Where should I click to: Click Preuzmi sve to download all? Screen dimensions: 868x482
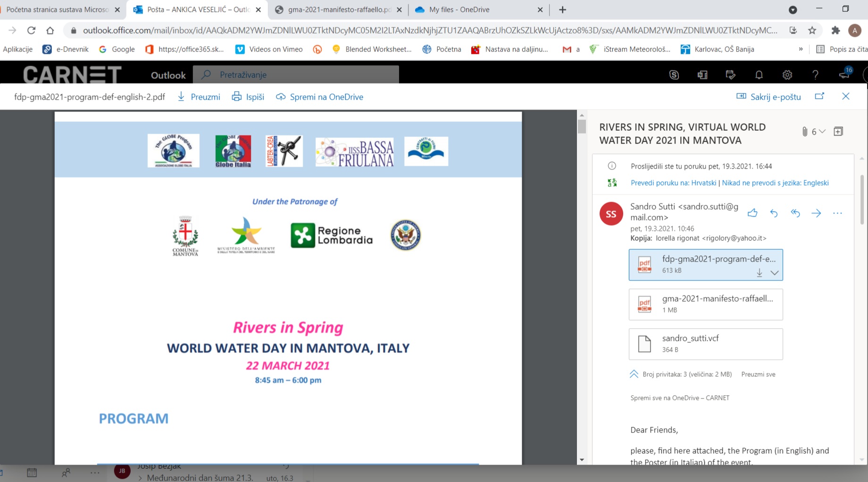click(x=758, y=374)
